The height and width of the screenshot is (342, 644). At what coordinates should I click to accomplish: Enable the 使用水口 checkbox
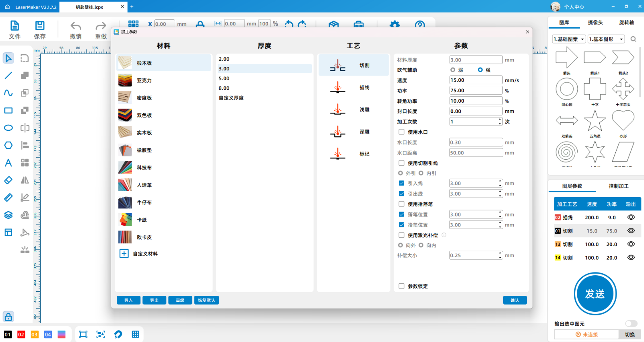pos(401,132)
